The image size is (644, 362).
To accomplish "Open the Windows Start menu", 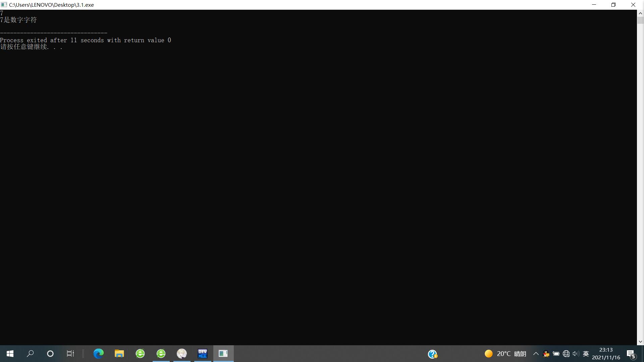I will [x=10, y=354].
